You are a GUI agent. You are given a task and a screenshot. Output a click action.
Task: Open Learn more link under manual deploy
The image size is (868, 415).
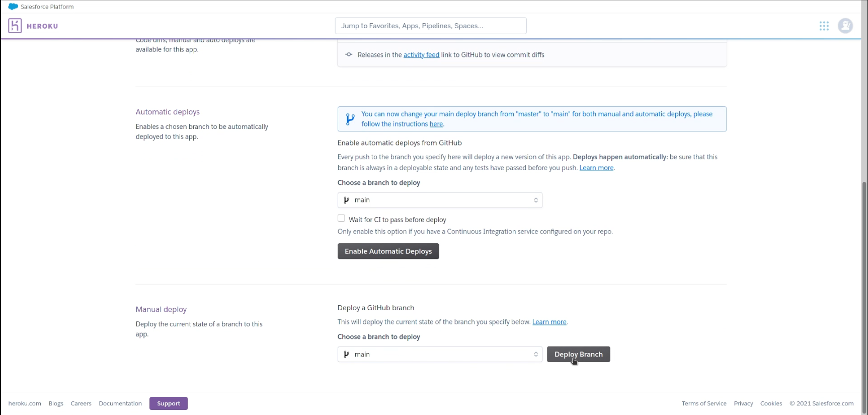click(x=549, y=322)
